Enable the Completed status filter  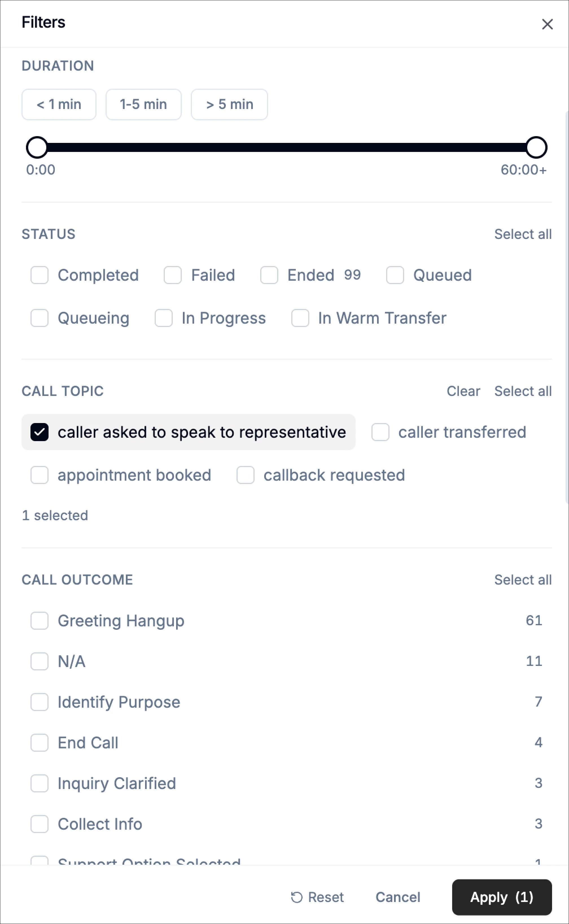[40, 275]
